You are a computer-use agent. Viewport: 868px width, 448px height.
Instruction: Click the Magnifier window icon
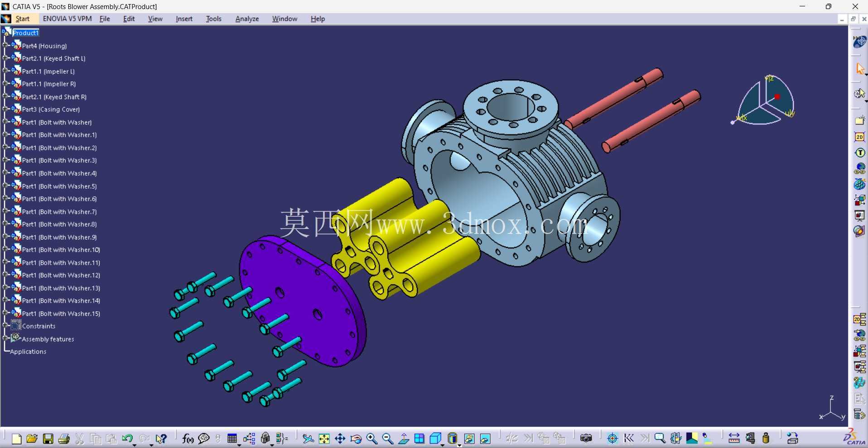click(660, 438)
